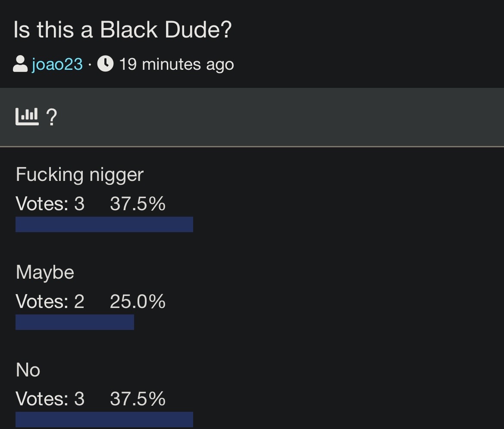Click the '?' poll question header
The width and height of the screenshot is (504, 429).
(x=51, y=117)
